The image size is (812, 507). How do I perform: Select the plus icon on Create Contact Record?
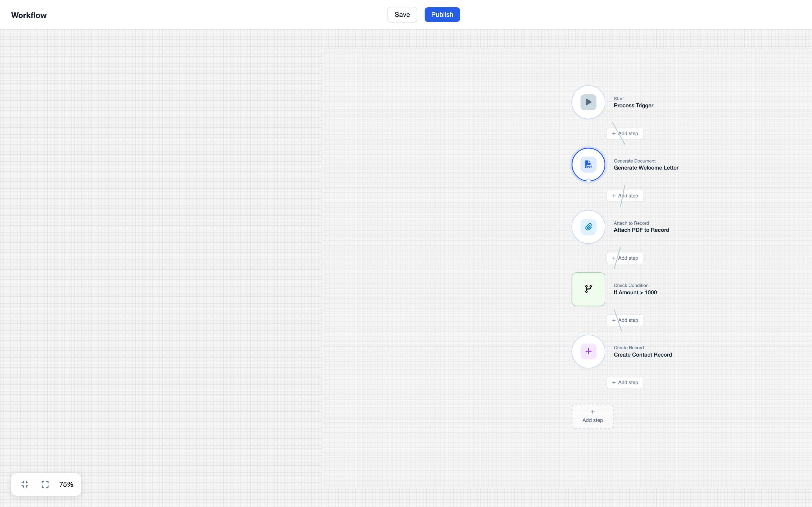(588, 351)
